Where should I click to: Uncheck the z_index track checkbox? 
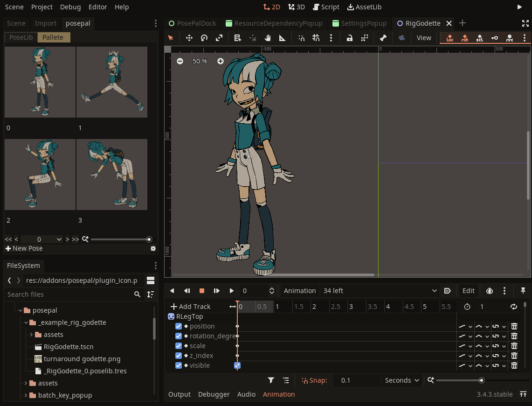pyautogui.click(x=179, y=356)
